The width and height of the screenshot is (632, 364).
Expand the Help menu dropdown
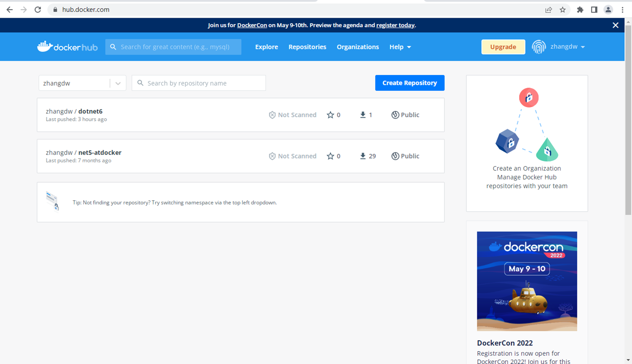coord(400,47)
